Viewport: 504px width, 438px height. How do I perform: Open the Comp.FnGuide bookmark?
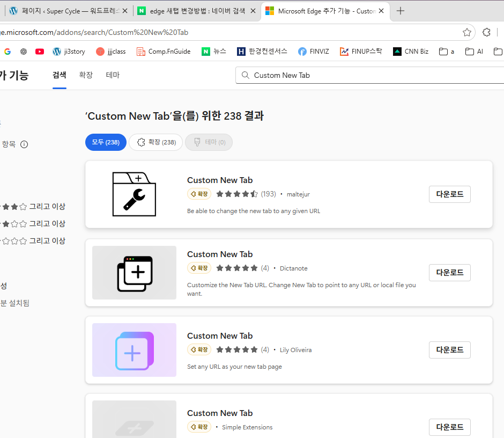coord(164,52)
